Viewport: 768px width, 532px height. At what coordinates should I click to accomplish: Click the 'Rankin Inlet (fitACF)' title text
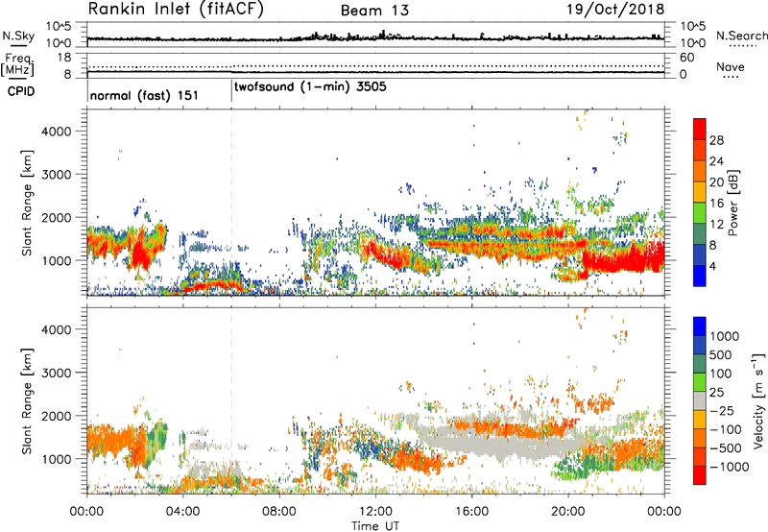[x=176, y=10]
